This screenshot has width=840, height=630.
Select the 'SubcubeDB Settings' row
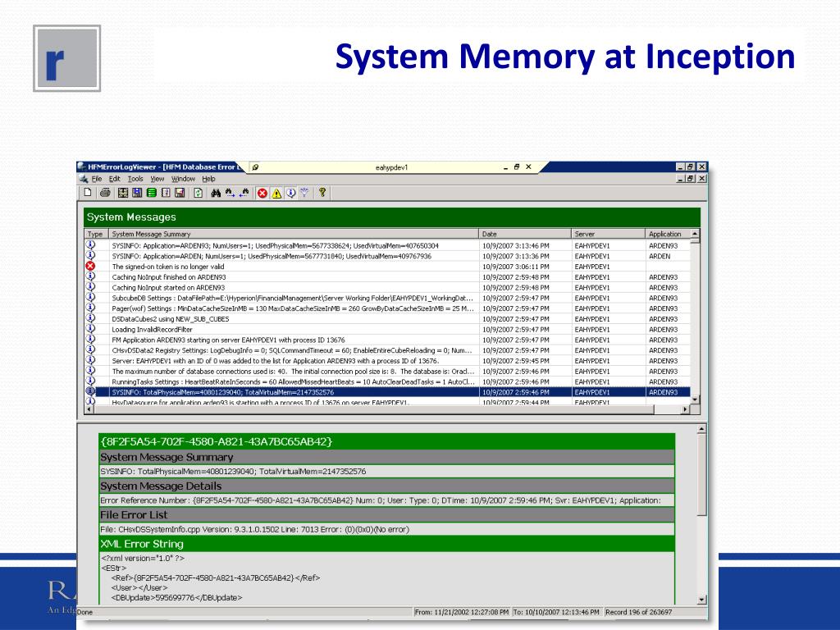point(387,298)
